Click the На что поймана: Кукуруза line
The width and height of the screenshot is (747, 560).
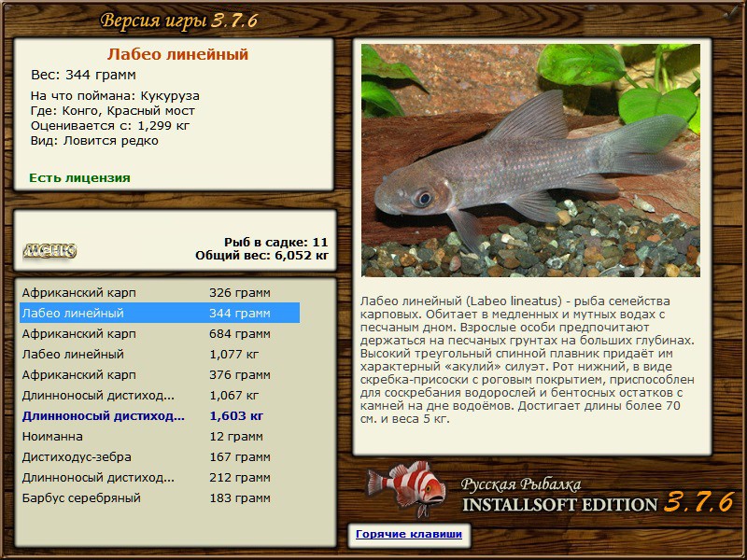pos(115,96)
